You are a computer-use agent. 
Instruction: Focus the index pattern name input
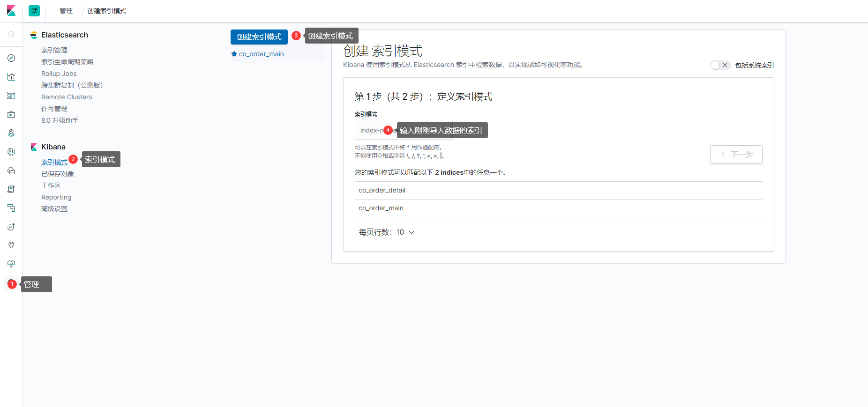click(404, 130)
